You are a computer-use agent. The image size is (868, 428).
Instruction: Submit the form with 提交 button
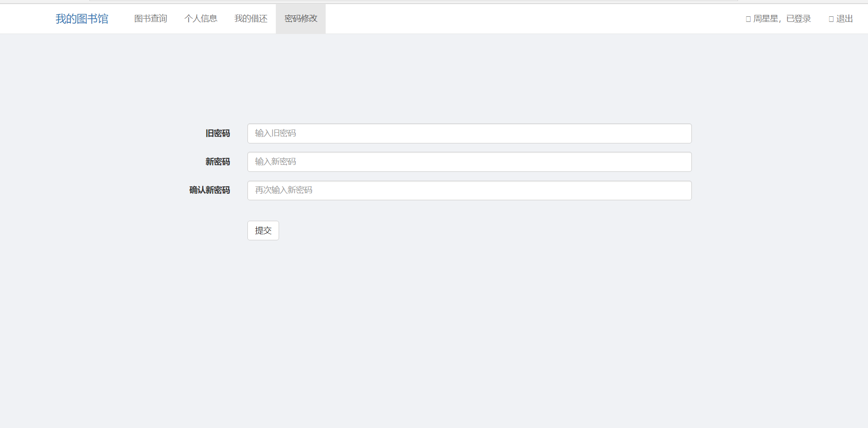263,231
